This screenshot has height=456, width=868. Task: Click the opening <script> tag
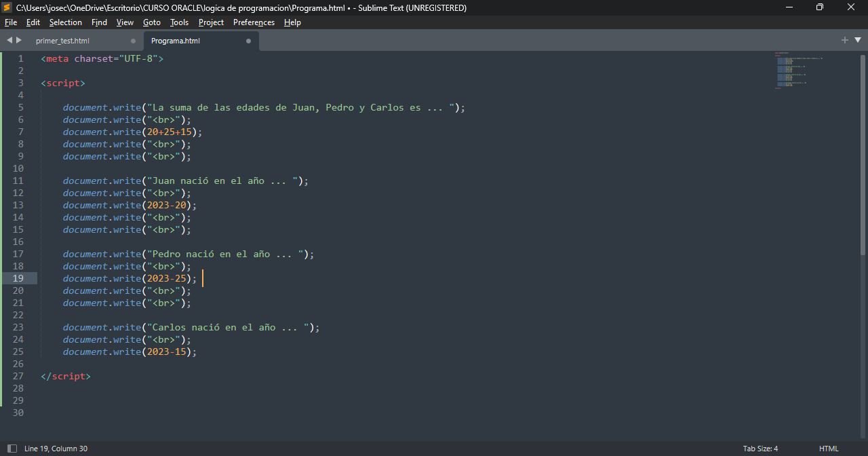(63, 83)
